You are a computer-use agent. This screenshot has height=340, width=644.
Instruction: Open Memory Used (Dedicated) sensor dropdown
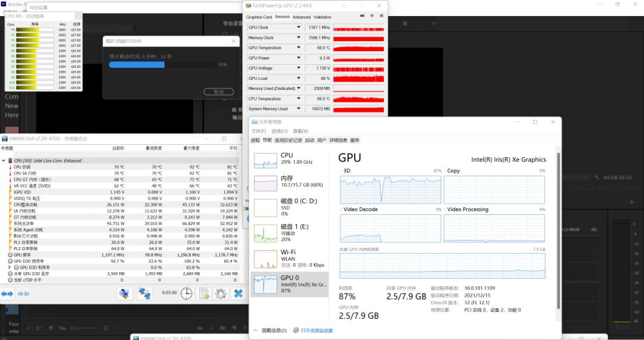(x=299, y=89)
